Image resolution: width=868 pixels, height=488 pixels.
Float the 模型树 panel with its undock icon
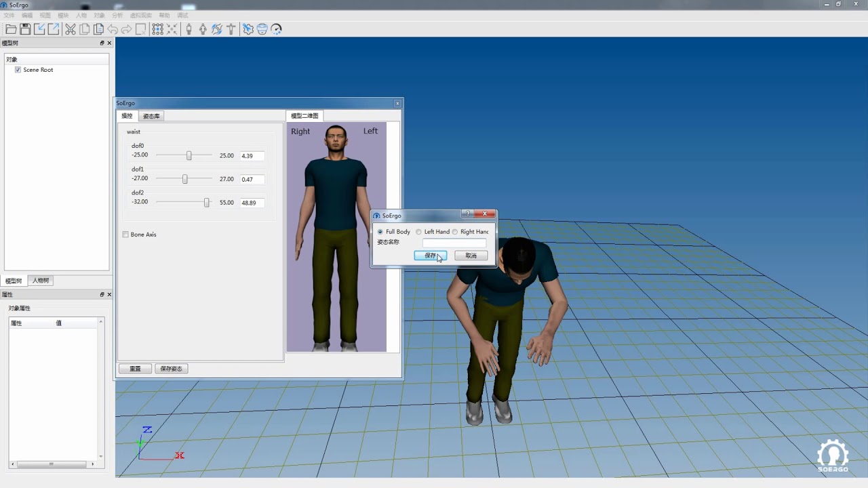(x=102, y=43)
